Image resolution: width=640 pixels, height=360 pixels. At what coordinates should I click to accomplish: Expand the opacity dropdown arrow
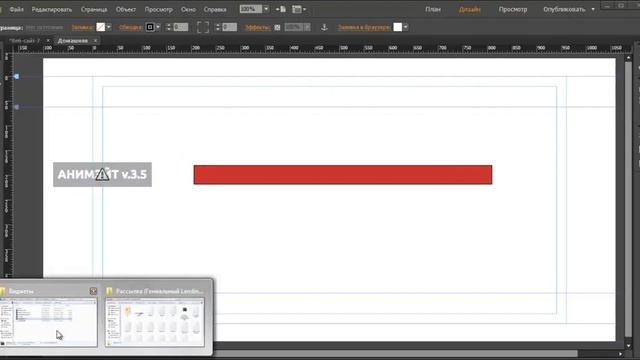(307, 27)
